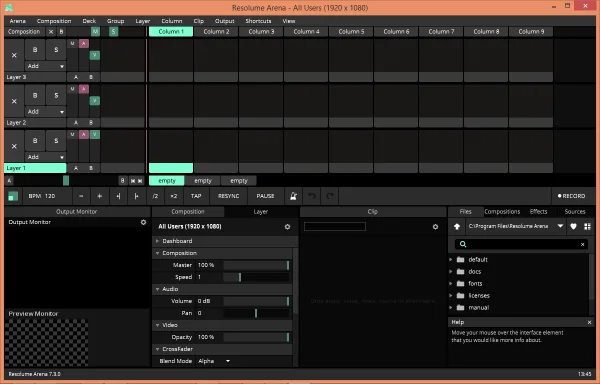Open Clip panel settings gear
This screenshot has width=600, height=384.
[435, 227]
